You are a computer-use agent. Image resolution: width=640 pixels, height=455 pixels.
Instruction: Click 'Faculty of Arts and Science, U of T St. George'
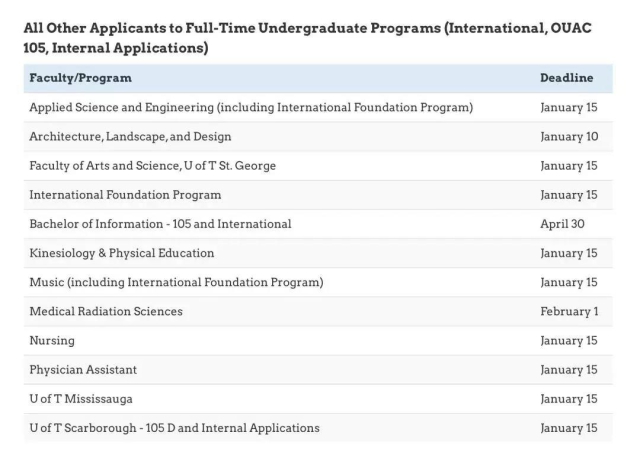tap(153, 166)
